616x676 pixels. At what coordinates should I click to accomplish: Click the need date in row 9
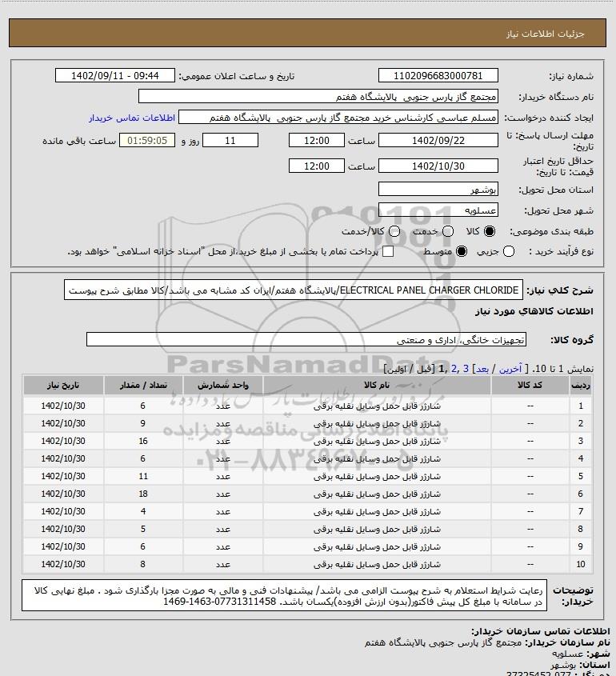(x=63, y=546)
